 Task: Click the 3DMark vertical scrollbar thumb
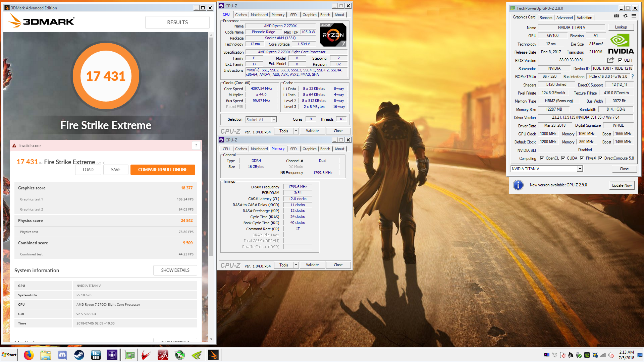pyautogui.click(x=211, y=146)
